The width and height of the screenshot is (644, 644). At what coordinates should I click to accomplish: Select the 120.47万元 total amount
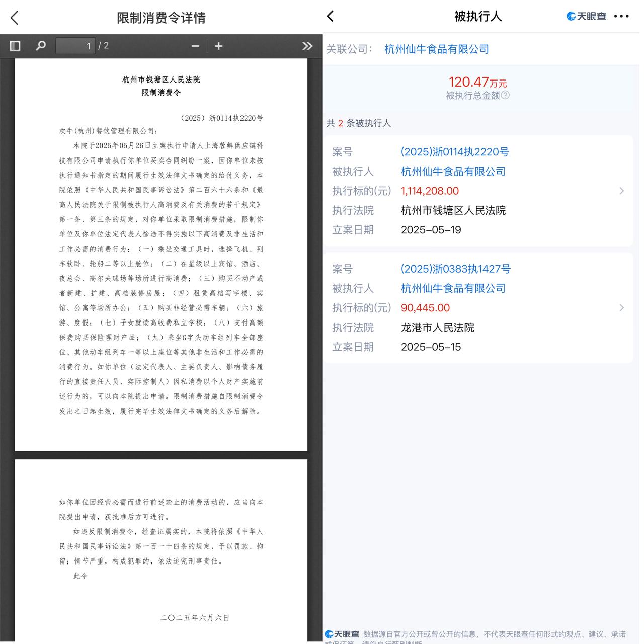(x=477, y=82)
